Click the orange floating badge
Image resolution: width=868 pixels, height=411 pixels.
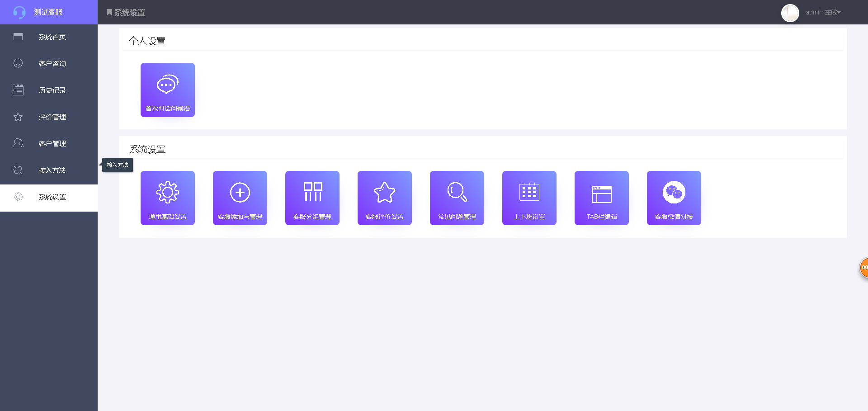pos(864,268)
